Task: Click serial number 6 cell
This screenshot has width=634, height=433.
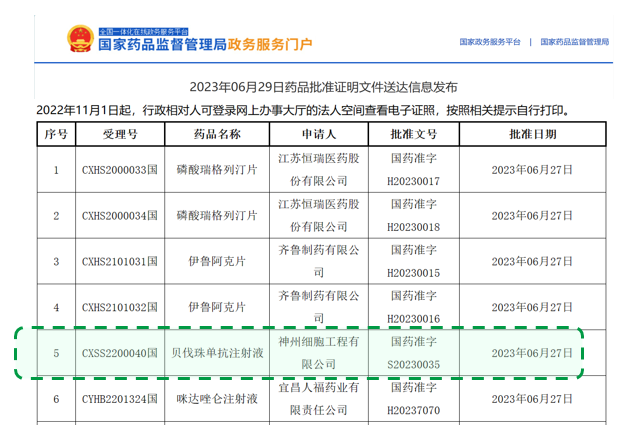Action: coord(56,399)
